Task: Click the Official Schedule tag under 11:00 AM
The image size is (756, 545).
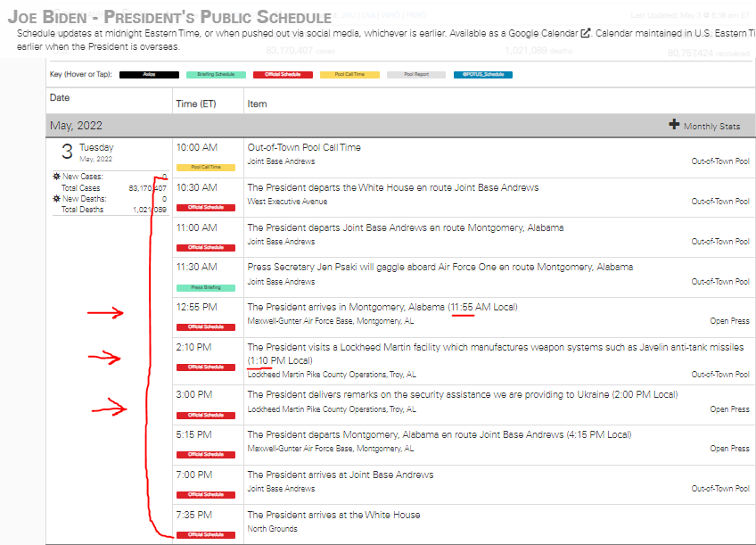Action: (206, 248)
